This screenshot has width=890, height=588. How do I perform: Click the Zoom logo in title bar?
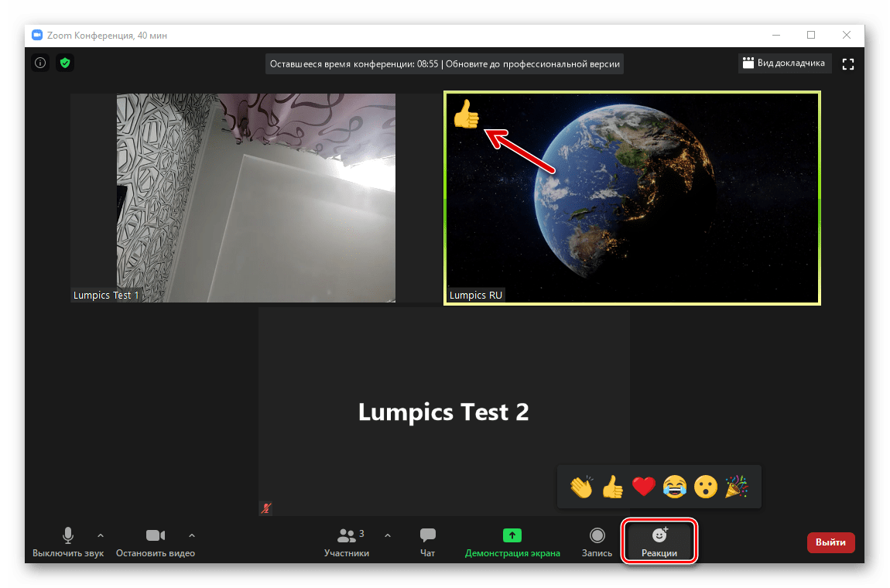click(x=37, y=35)
